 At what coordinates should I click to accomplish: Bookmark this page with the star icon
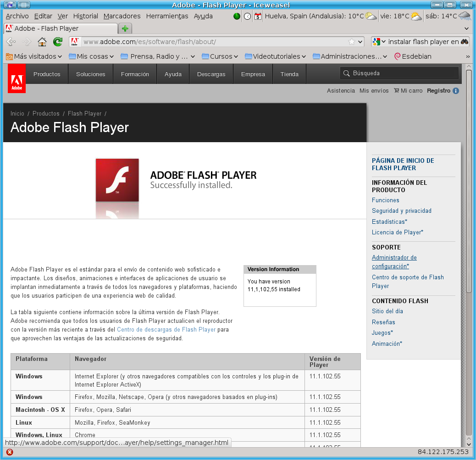click(352, 42)
